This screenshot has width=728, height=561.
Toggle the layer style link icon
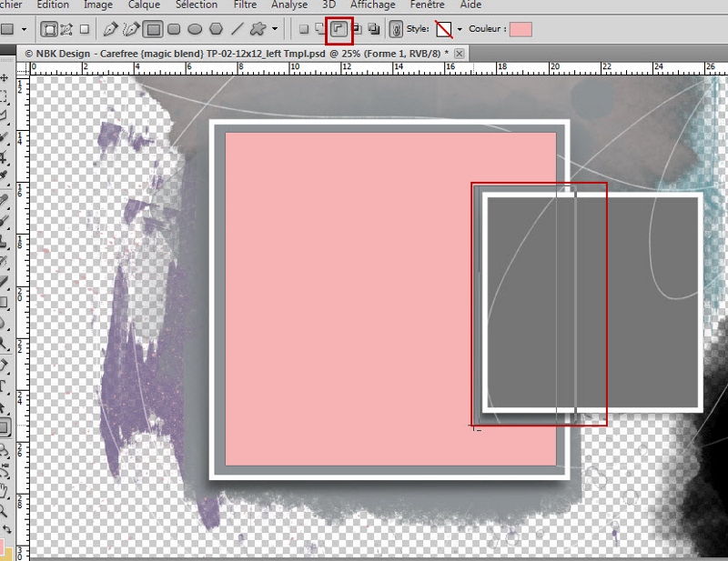pos(396,29)
